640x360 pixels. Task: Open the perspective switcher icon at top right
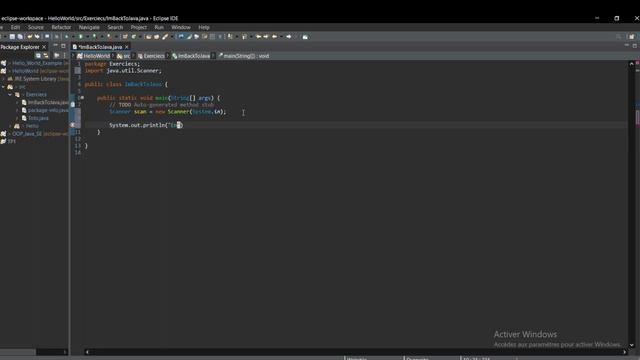pyautogui.click(x=631, y=37)
